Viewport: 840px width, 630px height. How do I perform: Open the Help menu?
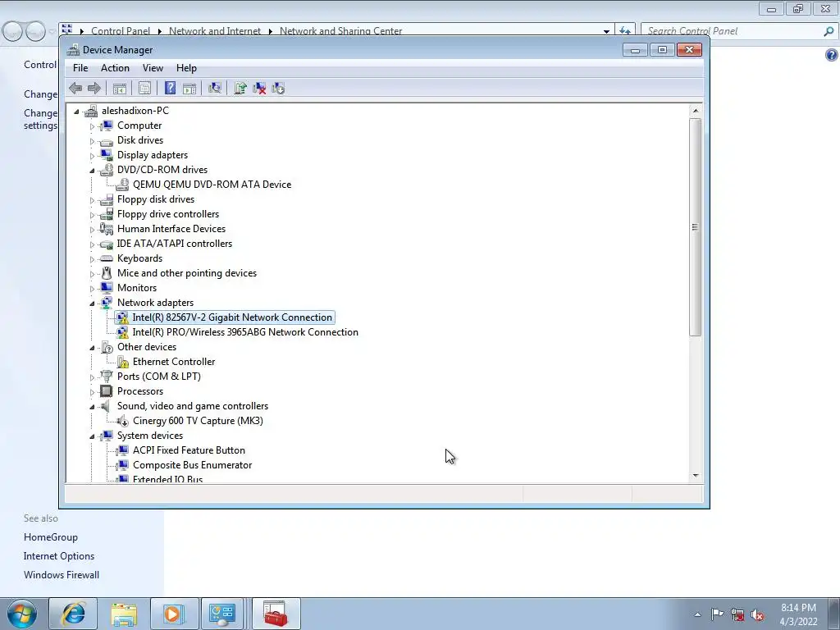186,68
